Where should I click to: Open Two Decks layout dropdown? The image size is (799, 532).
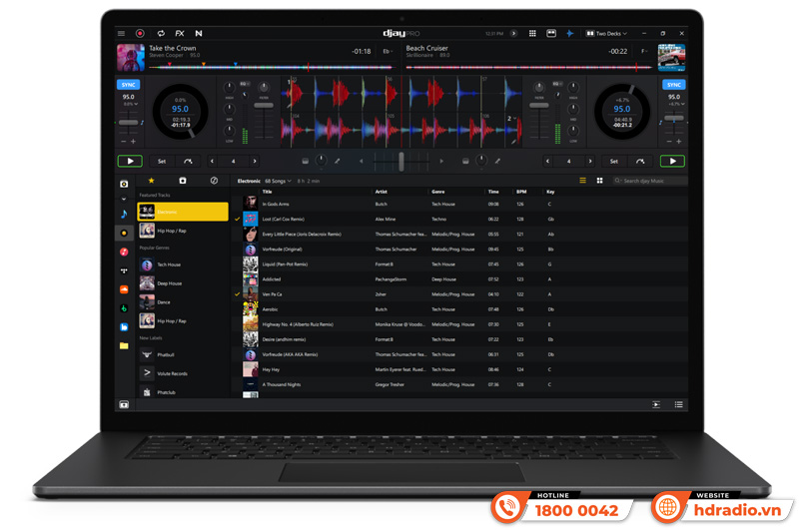click(x=606, y=34)
